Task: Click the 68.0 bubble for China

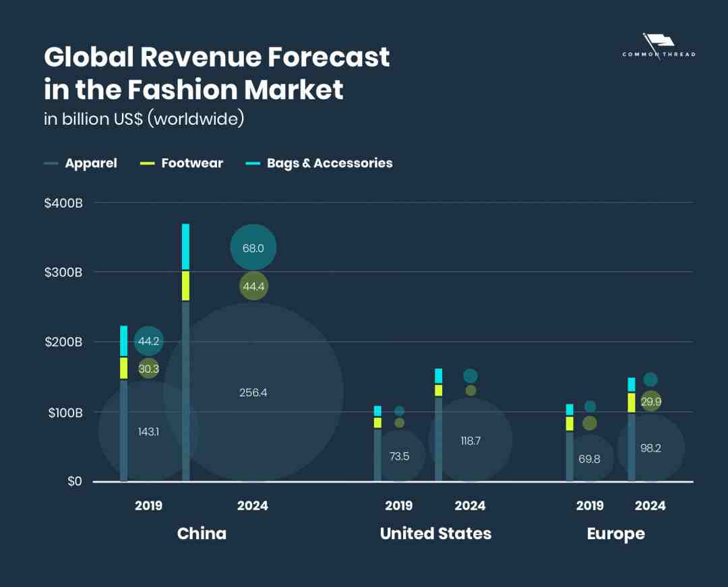Action: (253, 247)
